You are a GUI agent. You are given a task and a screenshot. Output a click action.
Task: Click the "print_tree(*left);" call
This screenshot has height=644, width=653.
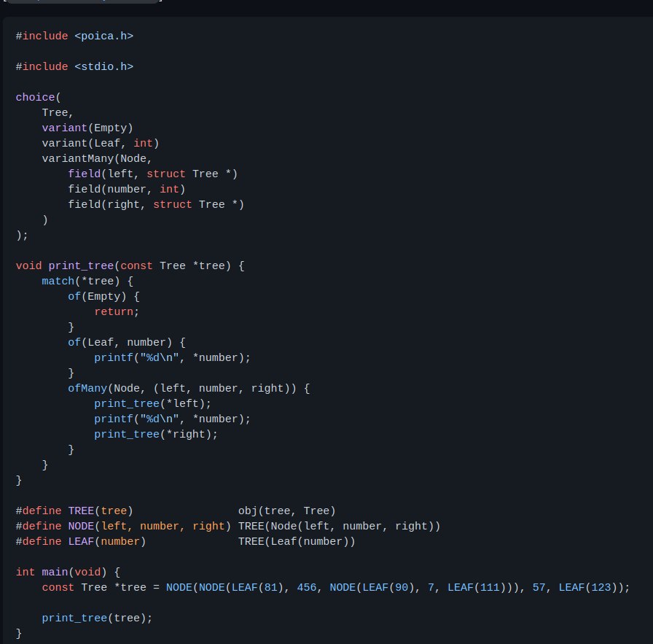click(153, 404)
